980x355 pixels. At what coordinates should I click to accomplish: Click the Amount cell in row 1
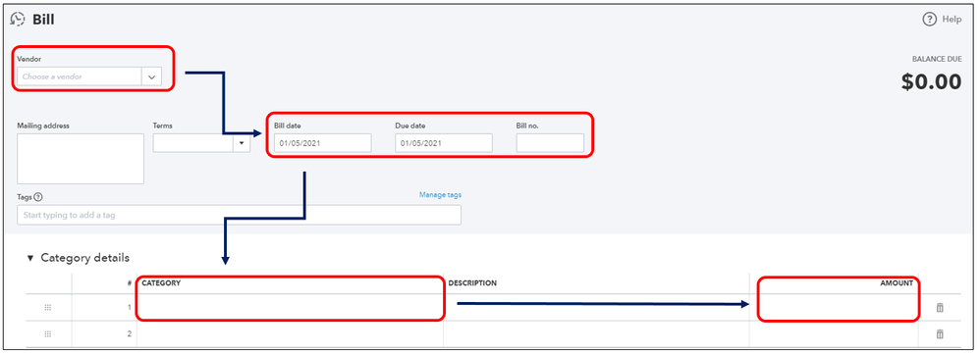point(834,308)
